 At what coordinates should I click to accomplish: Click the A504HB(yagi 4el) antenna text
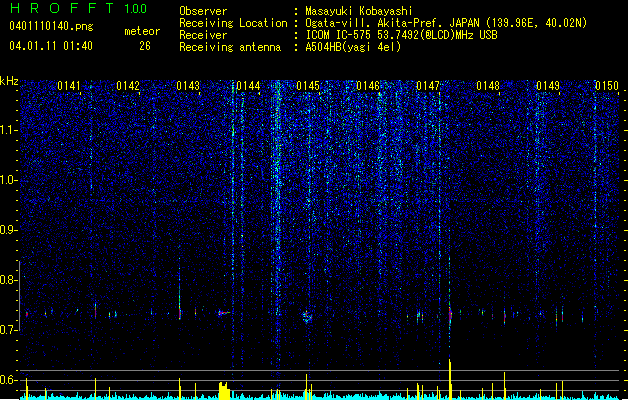pos(353,47)
